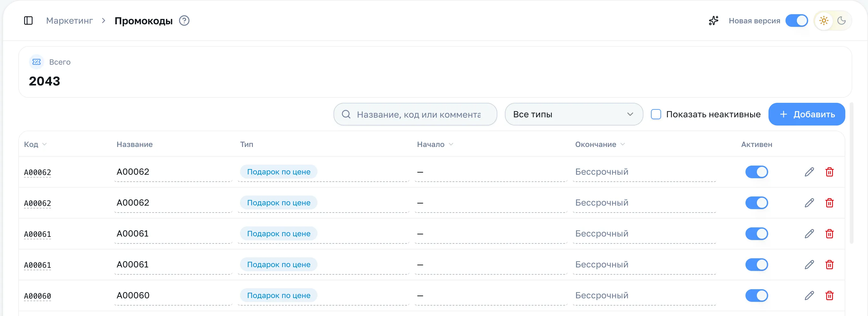
Task: Edit the second A00062 promo code
Action: [x=809, y=203]
